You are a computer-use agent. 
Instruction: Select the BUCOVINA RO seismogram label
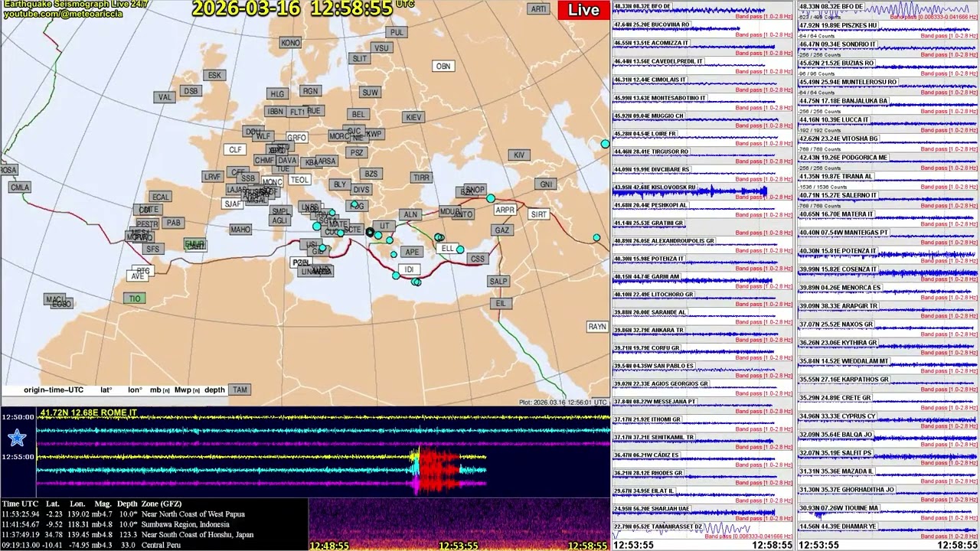[652, 24]
